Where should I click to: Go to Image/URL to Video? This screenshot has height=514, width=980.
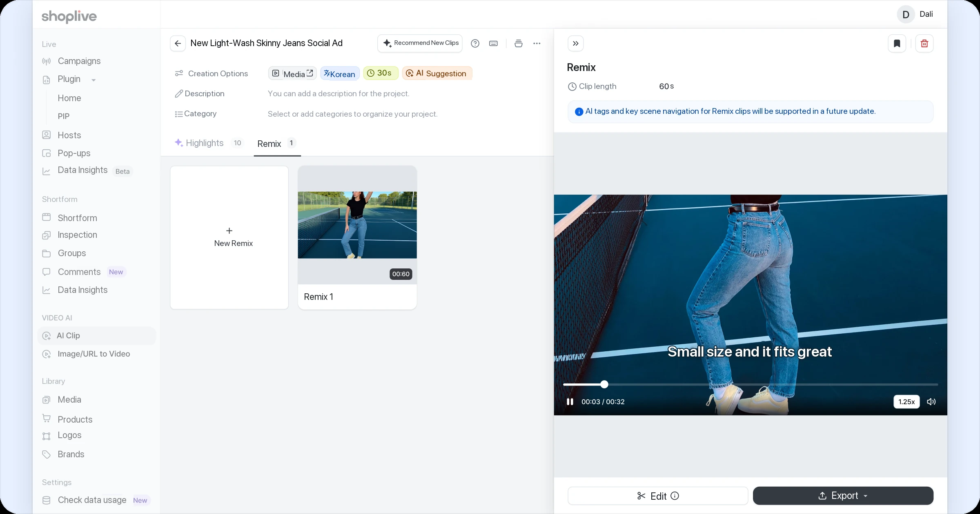click(x=94, y=354)
